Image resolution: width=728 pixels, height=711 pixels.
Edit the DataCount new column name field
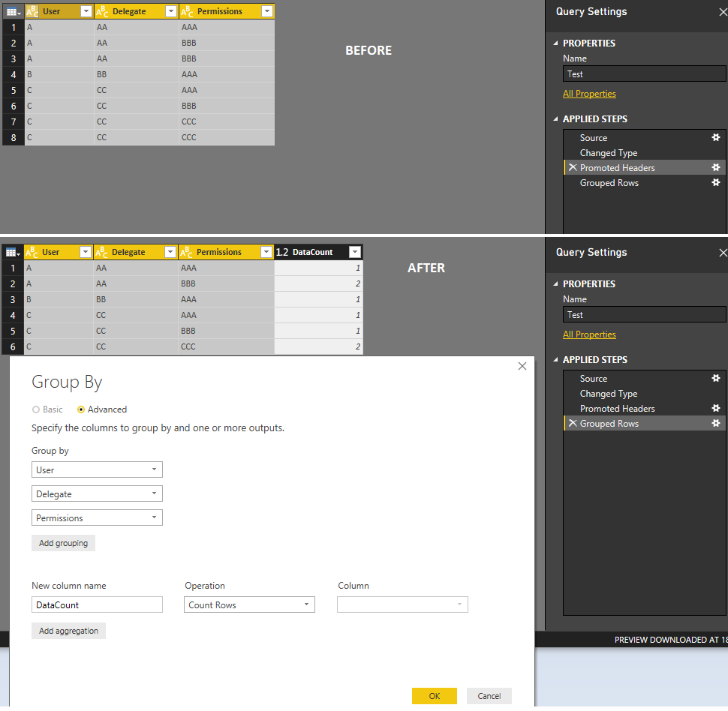tap(97, 604)
